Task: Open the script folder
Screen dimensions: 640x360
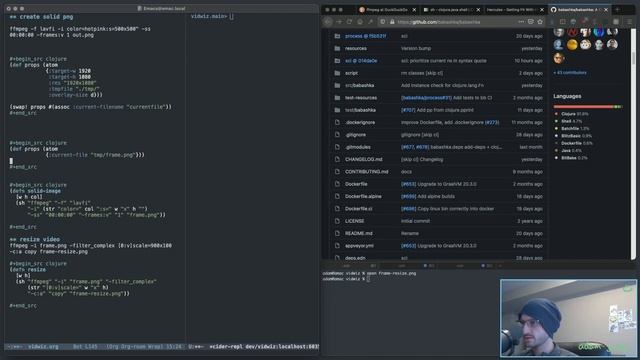Action: point(351,73)
